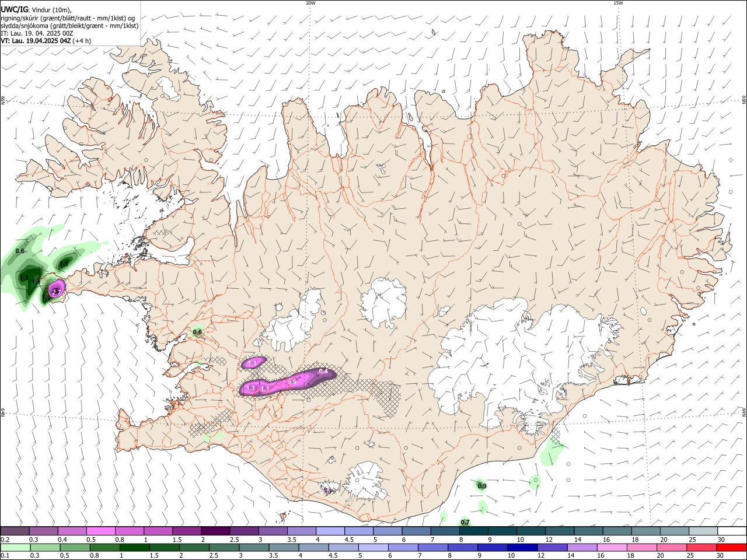
Task: Click the "20W" longitude label
Action: pyautogui.click(x=310, y=3)
